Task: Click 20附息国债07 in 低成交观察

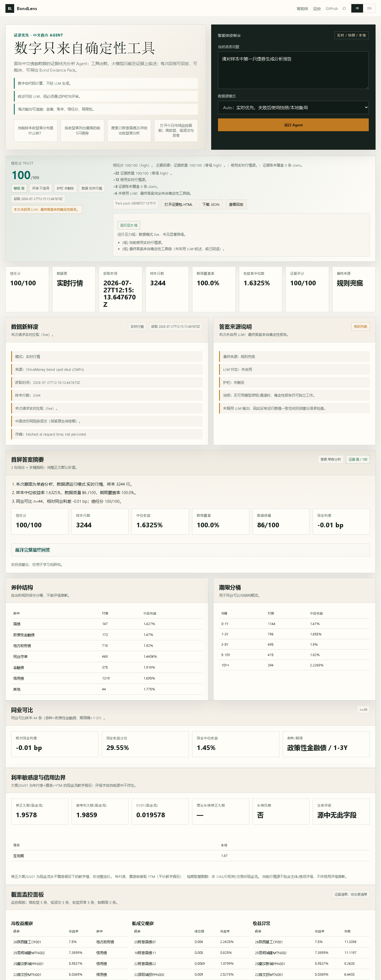Action: tap(145, 942)
